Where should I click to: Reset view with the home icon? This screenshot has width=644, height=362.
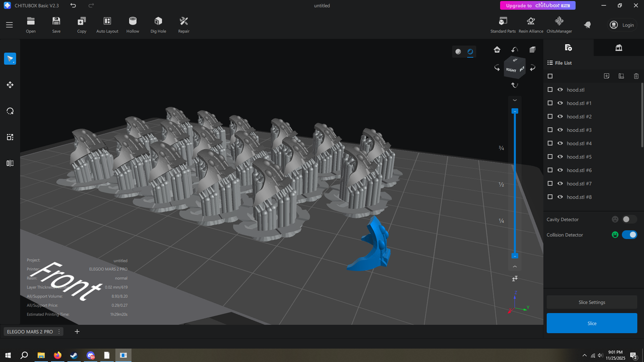pyautogui.click(x=497, y=49)
